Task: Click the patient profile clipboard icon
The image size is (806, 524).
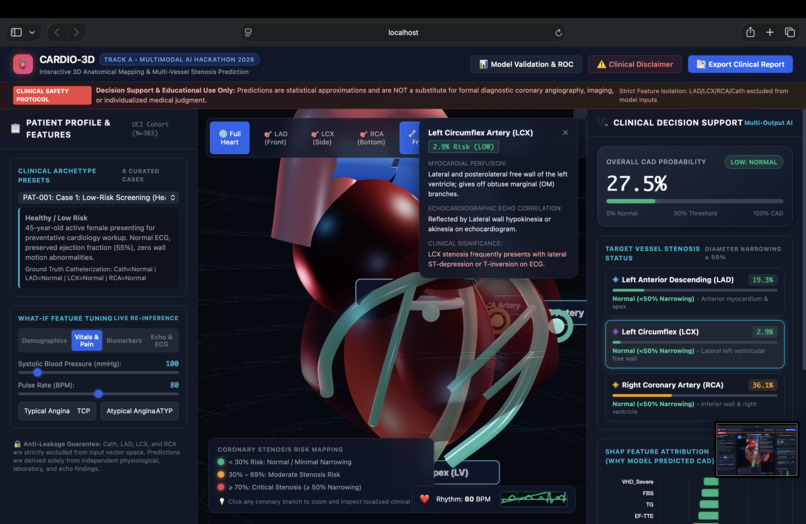Action: click(x=15, y=128)
